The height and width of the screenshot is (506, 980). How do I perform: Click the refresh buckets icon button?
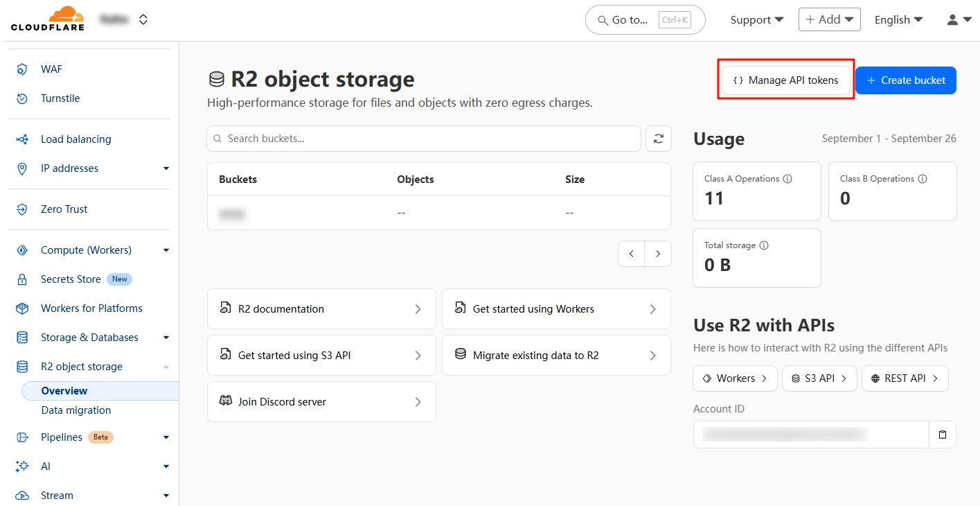(658, 139)
